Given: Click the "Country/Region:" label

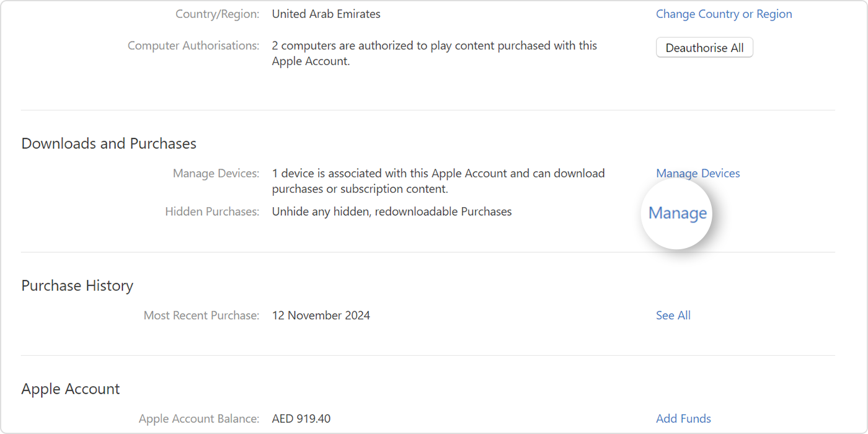Looking at the screenshot, I should tap(217, 14).
